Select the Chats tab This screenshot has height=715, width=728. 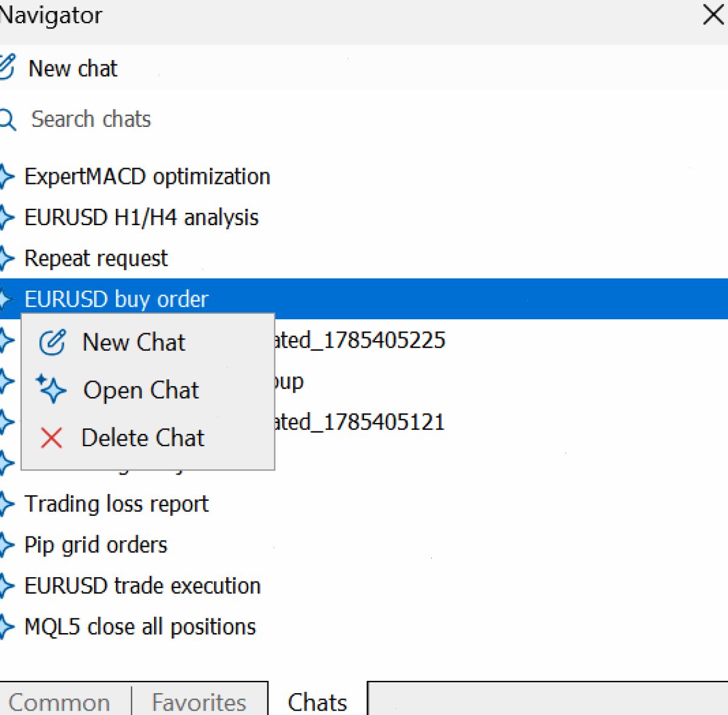(317, 702)
